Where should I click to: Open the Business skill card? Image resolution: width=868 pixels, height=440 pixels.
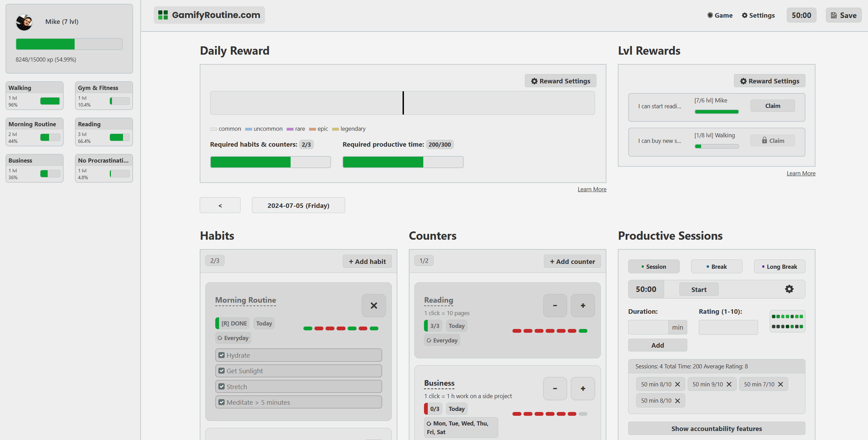click(35, 168)
